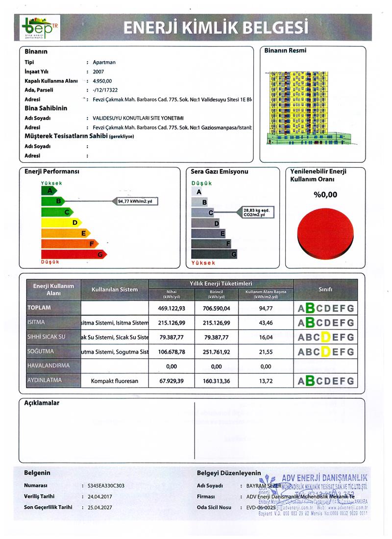Click the AYDINLATMA class rating B

(x=310, y=381)
